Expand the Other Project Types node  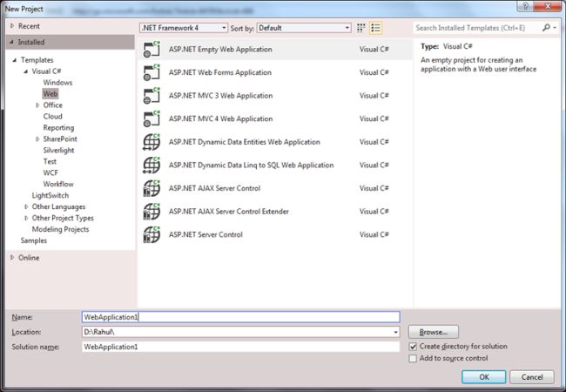pyautogui.click(x=26, y=218)
